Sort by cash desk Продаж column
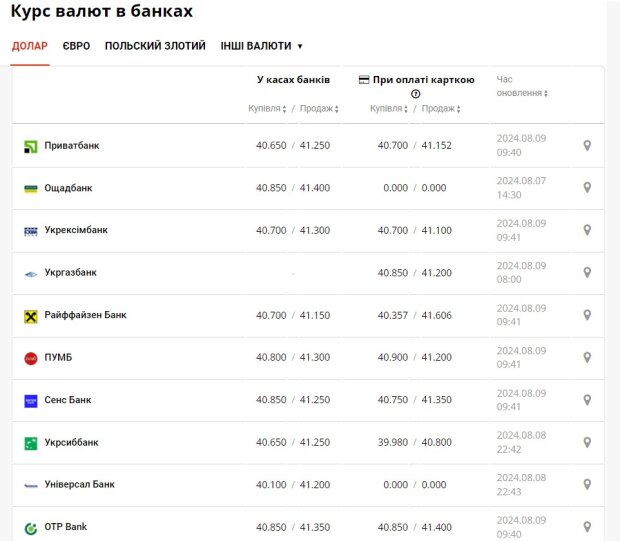Screen dimensions: 620x541 tap(320, 109)
